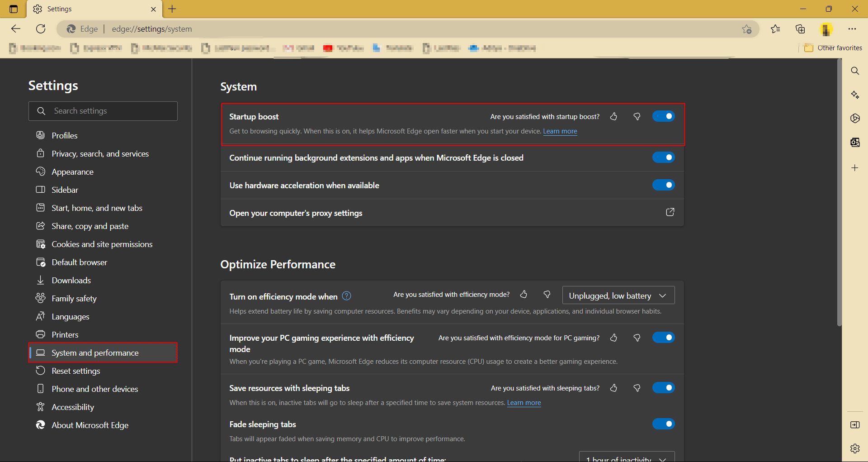
Task: Turn off Fade sleeping tabs switch
Action: click(663, 424)
